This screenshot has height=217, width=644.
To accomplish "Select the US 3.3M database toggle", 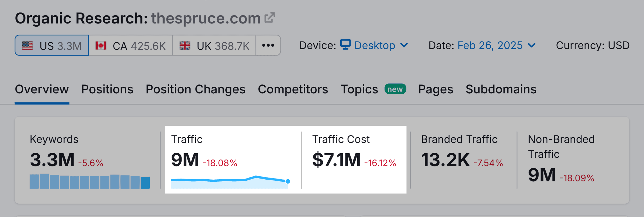I will pyautogui.click(x=52, y=45).
